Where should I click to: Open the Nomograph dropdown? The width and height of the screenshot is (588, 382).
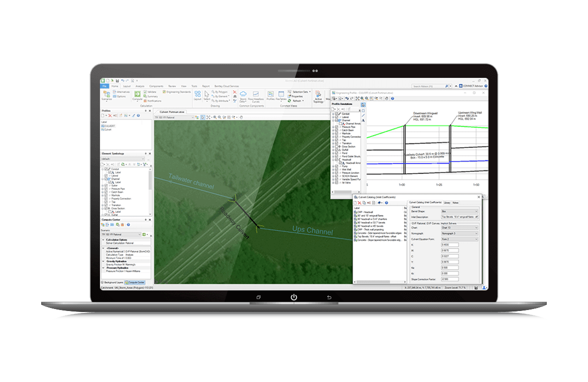(x=459, y=233)
